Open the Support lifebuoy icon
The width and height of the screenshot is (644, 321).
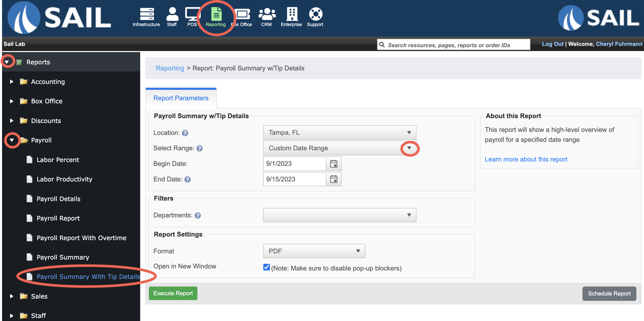click(x=315, y=14)
